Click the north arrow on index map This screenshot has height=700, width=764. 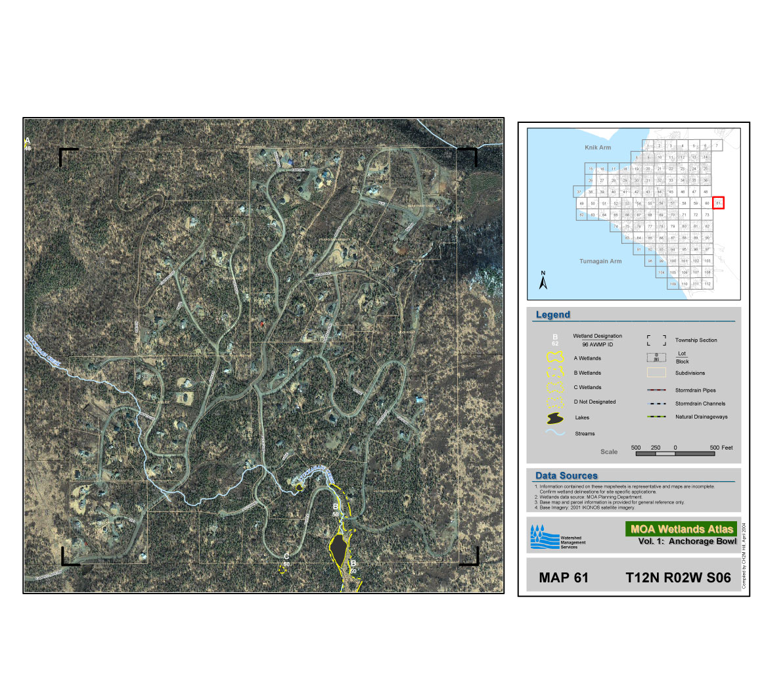543,281
